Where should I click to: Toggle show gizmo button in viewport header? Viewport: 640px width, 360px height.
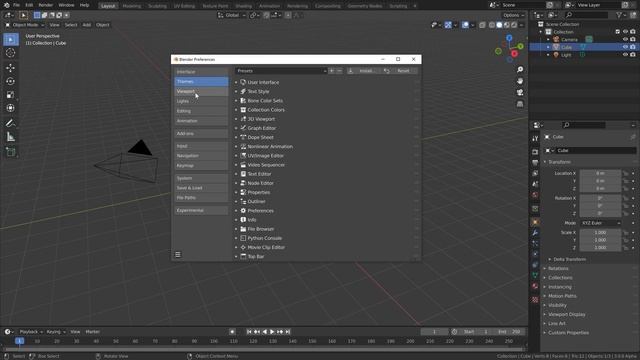point(448,25)
